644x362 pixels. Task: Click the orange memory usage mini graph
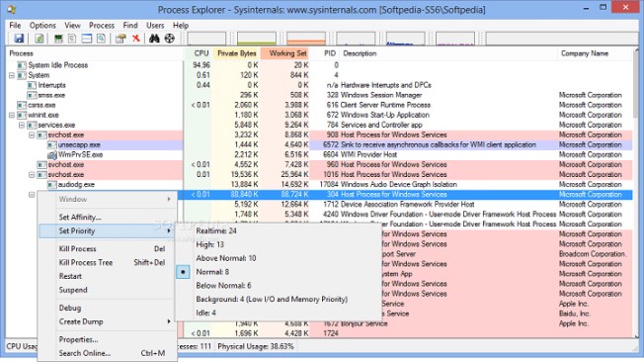coord(306,39)
